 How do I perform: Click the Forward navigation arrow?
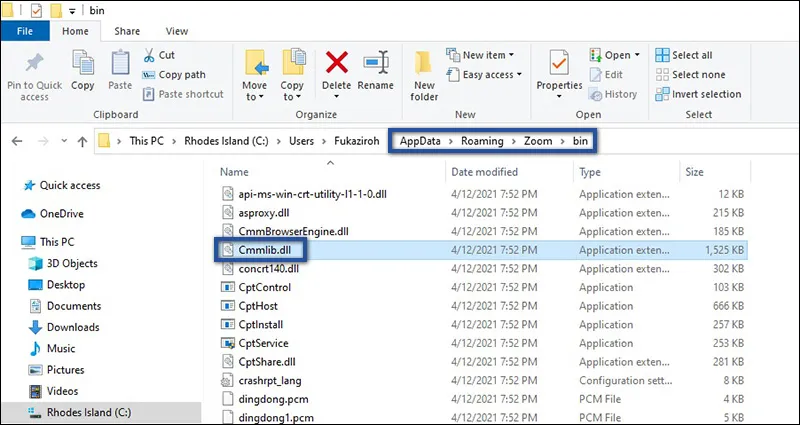(x=43, y=141)
